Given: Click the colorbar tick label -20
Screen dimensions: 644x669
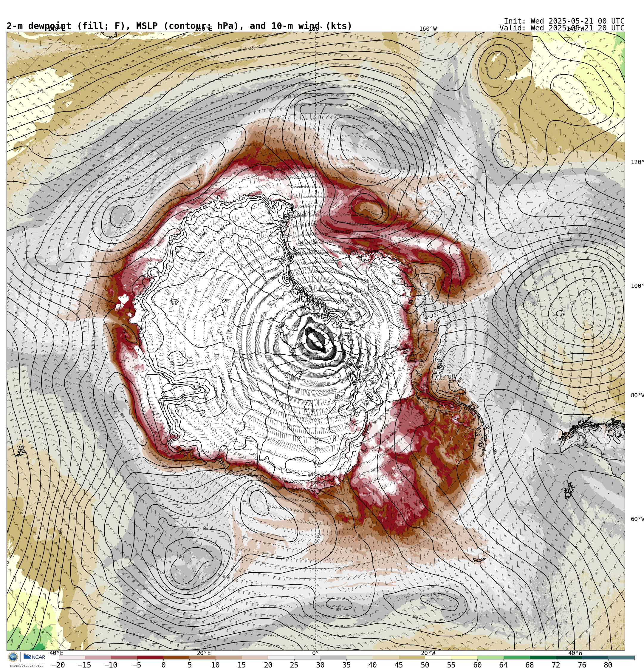Looking at the screenshot, I should (x=58, y=665).
